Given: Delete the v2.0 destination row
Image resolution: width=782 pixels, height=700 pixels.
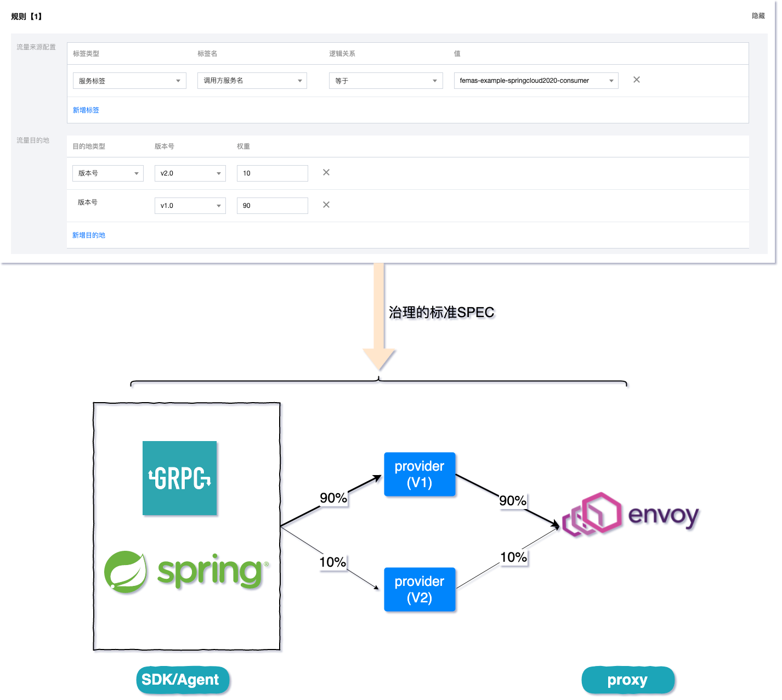Looking at the screenshot, I should pyautogui.click(x=326, y=172).
